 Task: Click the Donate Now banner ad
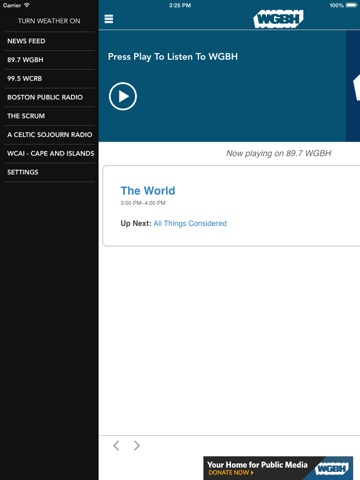click(x=278, y=468)
